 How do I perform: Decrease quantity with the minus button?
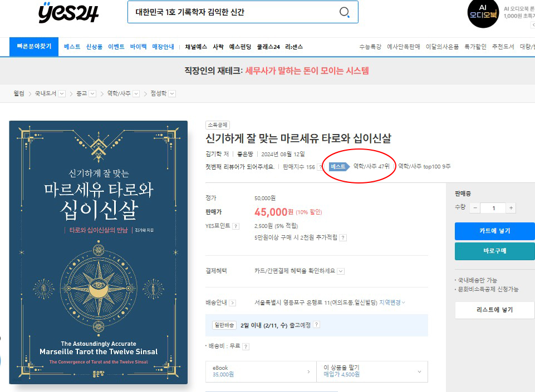click(475, 208)
